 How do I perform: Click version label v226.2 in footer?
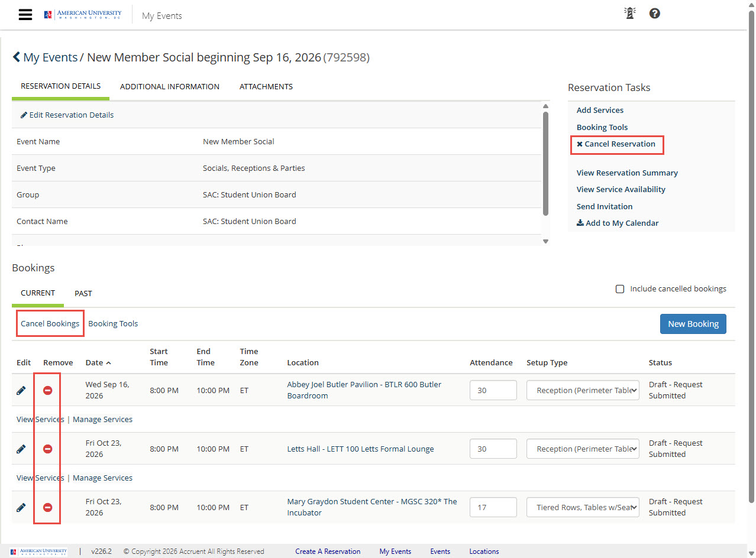tap(101, 551)
